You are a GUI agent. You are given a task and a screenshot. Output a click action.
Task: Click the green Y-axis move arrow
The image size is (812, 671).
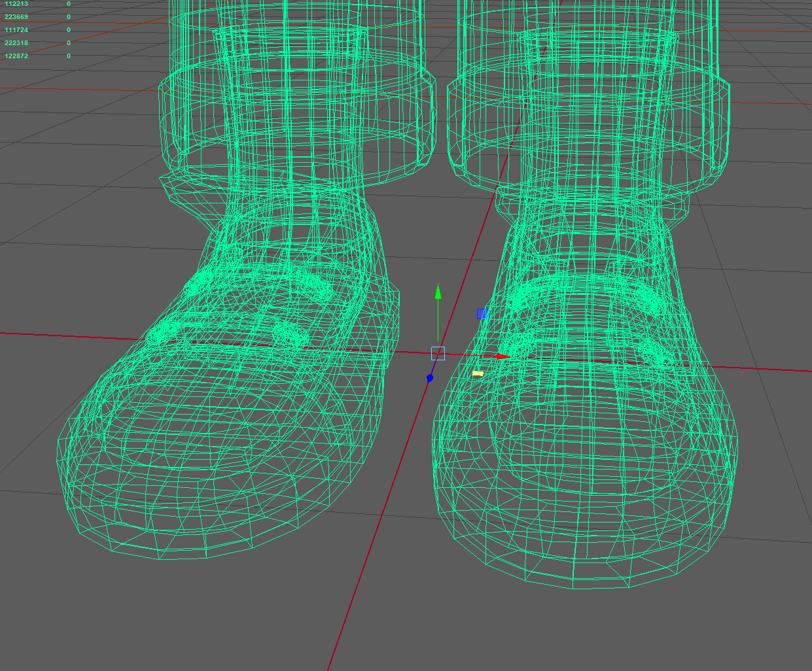[x=438, y=292]
